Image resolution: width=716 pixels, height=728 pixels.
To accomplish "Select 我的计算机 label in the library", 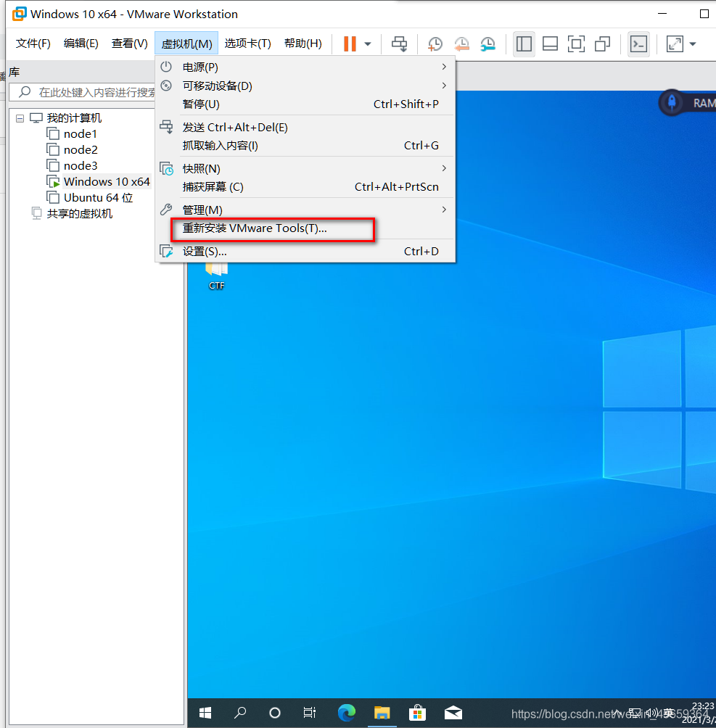I will click(x=74, y=118).
